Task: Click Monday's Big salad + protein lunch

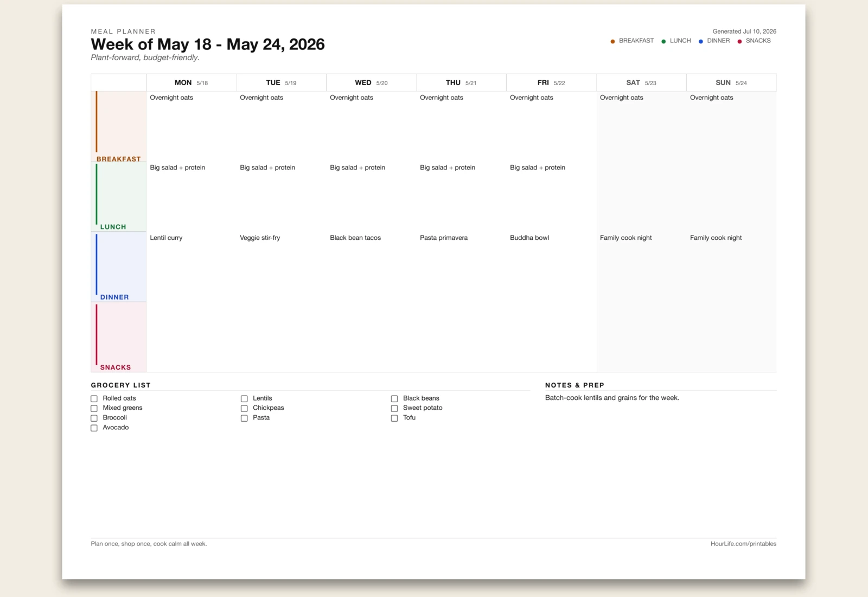Action: click(177, 168)
